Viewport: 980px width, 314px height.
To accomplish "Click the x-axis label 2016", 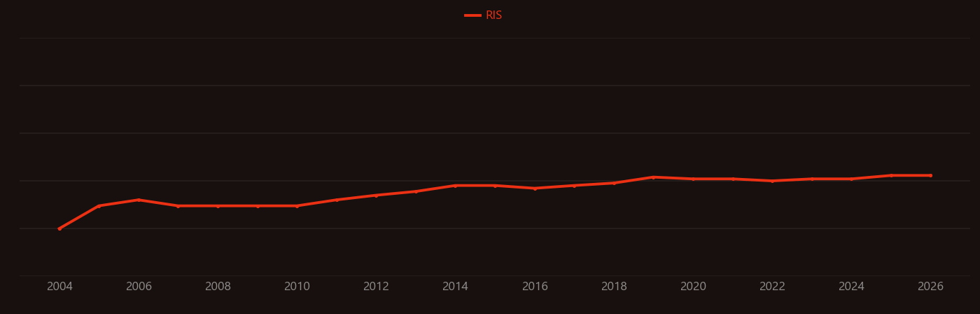I will pos(535,287).
